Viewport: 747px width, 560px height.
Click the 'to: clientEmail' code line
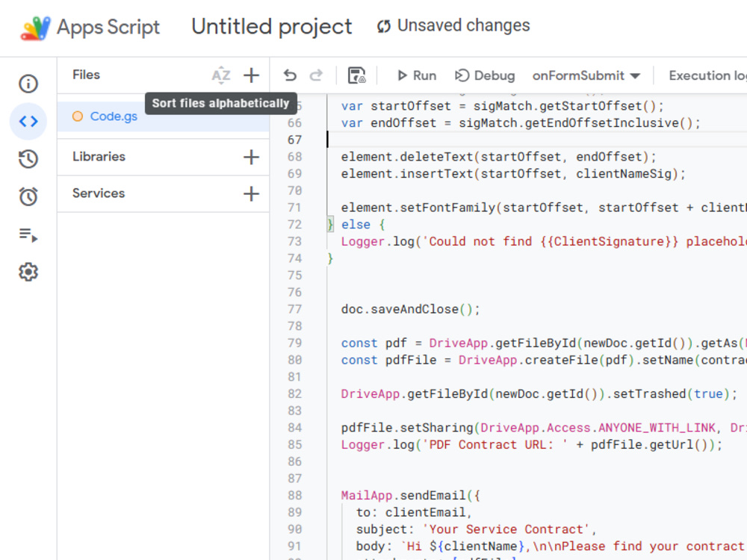(x=414, y=512)
